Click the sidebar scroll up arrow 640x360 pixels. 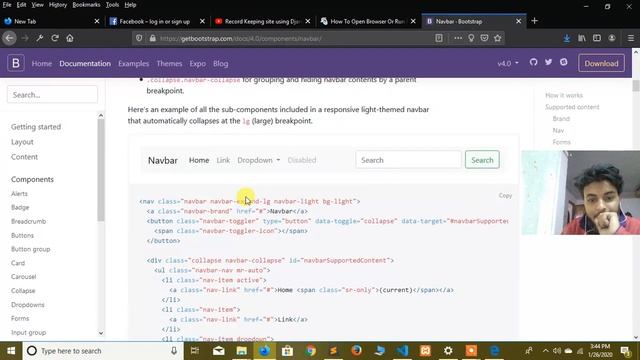(x=101, y=116)
